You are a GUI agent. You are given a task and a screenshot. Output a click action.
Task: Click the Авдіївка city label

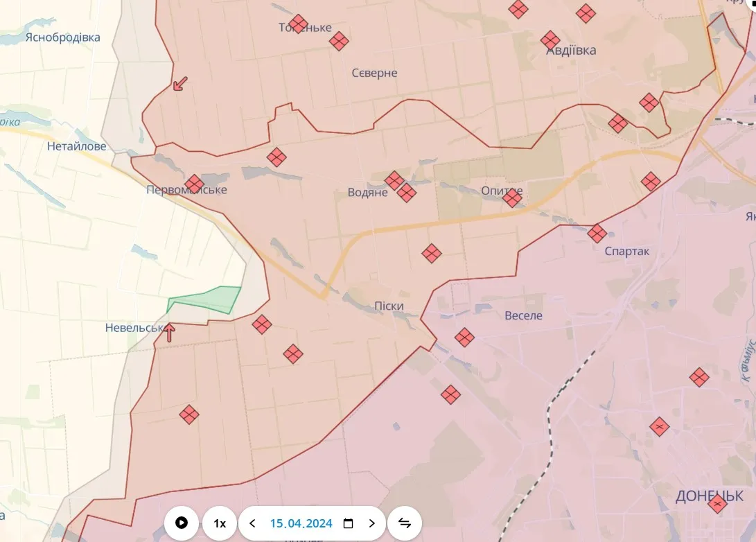pyautogui.click(x=571, y=51)
